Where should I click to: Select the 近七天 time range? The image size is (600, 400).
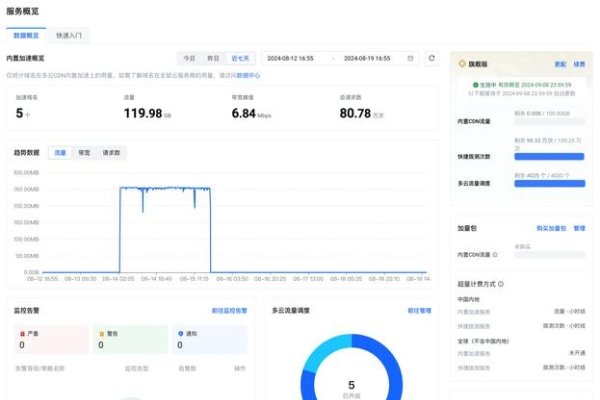[240, 58]
